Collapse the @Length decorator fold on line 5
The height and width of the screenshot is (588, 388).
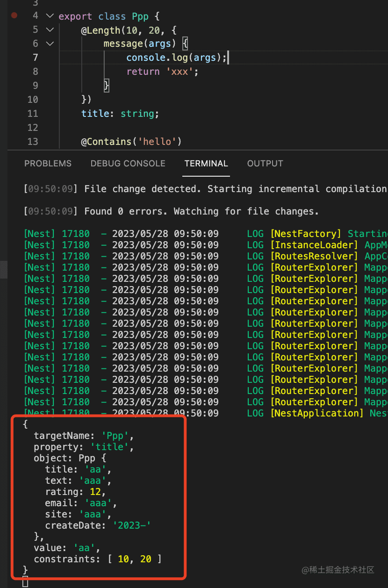(x=50, y=30)
